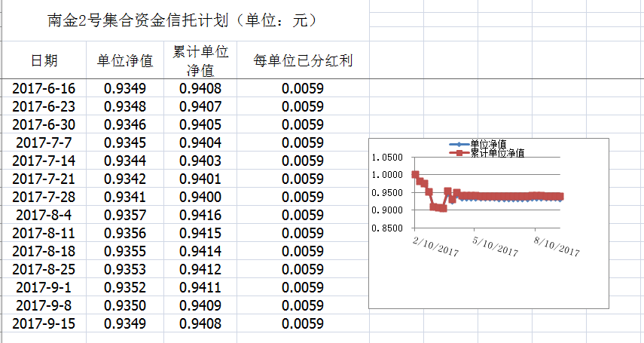Select the 0.8500 label on chart axis
This screenshot has width=644, height=343.
387,228
